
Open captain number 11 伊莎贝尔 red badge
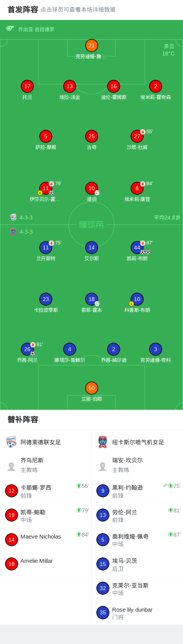coord(46,188)
